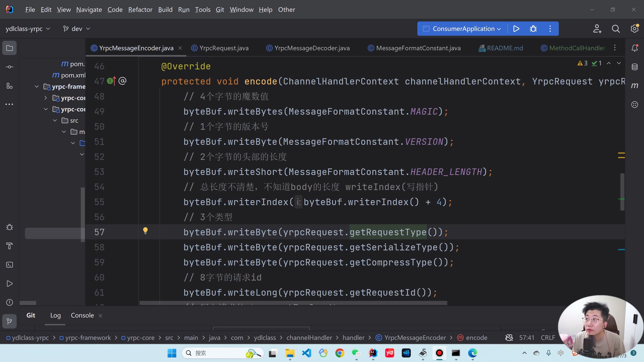
Task: Open the Terminal tool window
Action: click(x=10, y=265)
